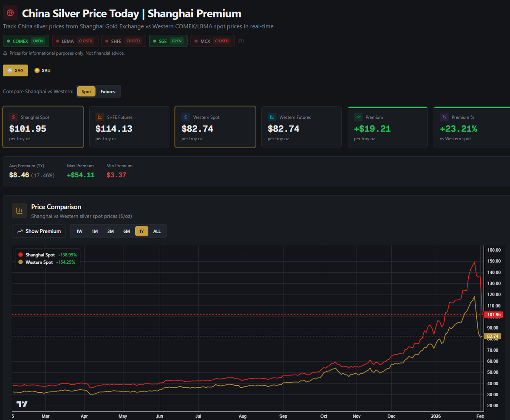Screen dimensions: 510x420
Task: Click the gold 82.74 price axis label
Action: (492, 336)
